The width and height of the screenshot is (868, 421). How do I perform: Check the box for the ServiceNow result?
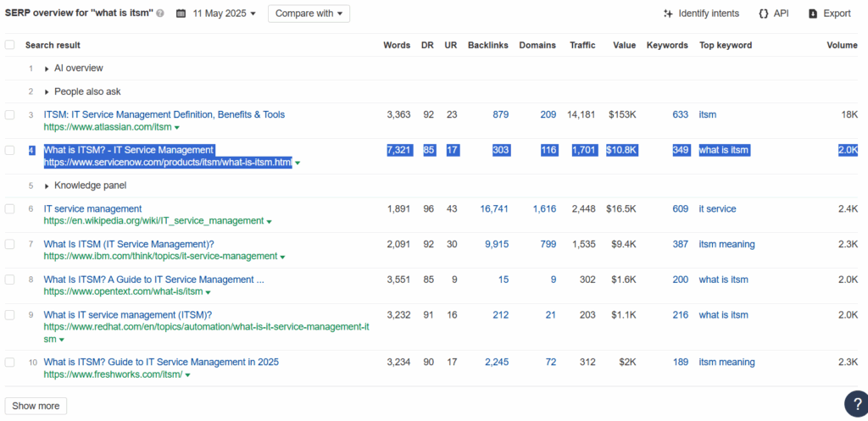[10, 150]
